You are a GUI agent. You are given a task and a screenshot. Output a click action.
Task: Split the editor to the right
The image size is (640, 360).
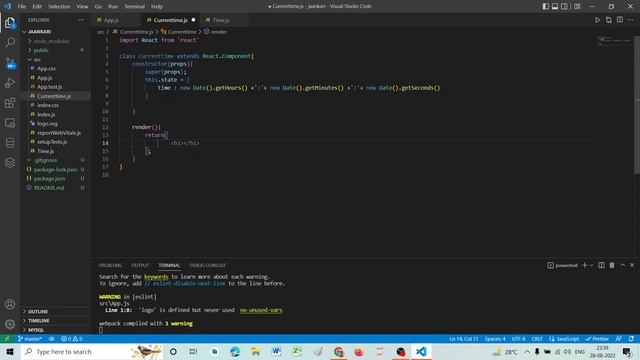point(620,20)
